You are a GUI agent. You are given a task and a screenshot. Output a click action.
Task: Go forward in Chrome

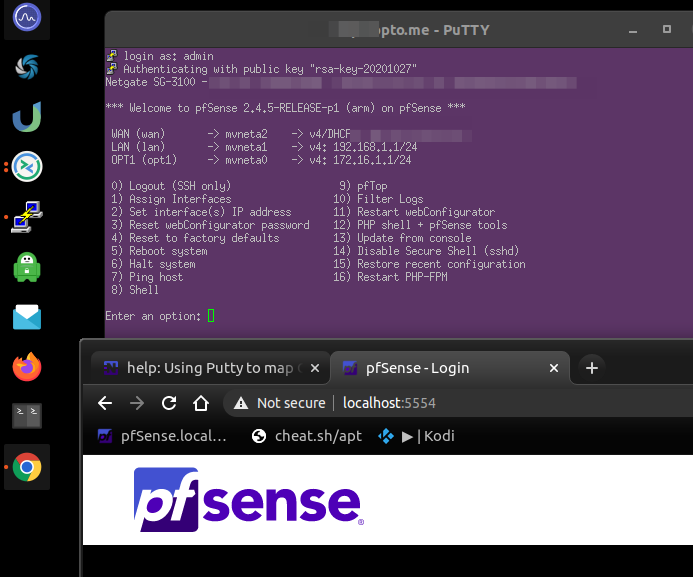pos(137,403)
